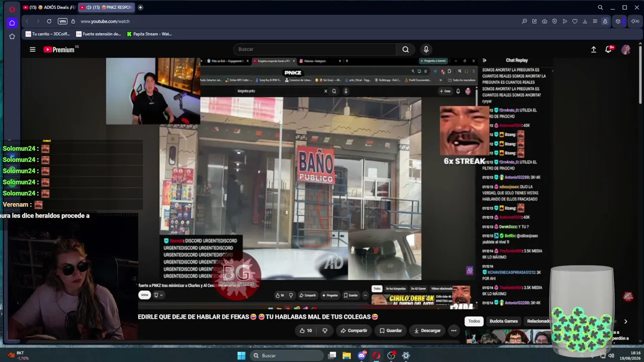Open the bookmarks star in Opera sidebar
Screen dimensions: 644x362
pos(12,36)
